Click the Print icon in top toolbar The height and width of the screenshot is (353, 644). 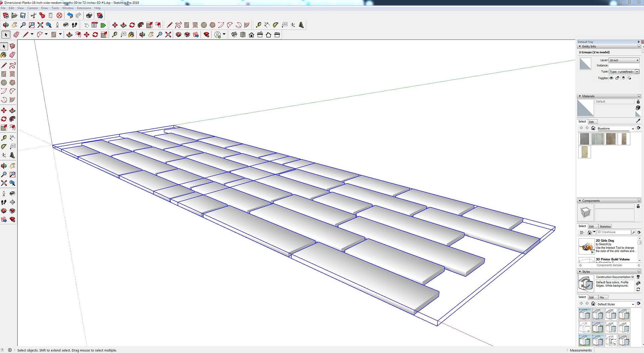tap(89, 15)
